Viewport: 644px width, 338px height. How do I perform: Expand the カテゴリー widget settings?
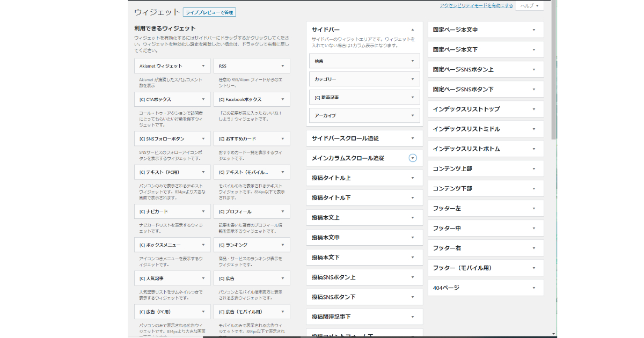tap(412, 79)
